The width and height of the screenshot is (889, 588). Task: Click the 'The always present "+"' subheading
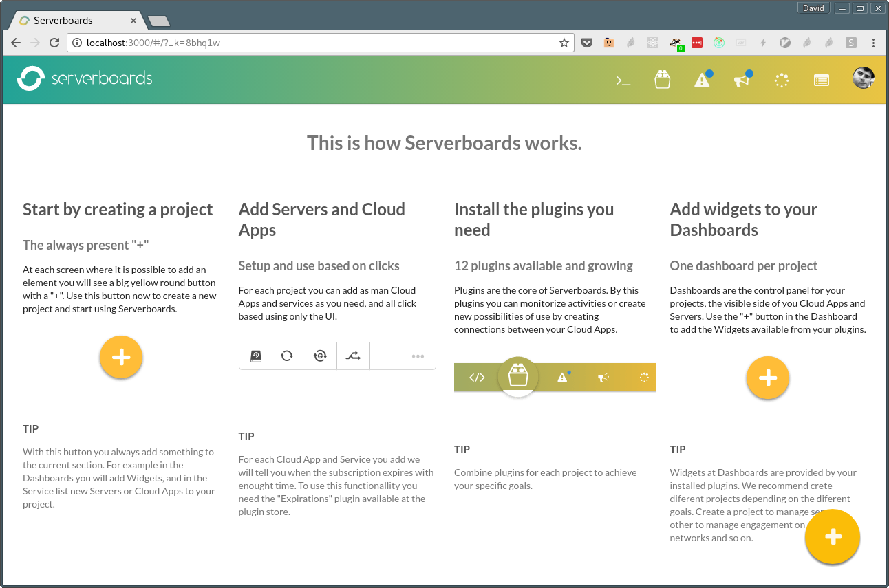tap(86, 245)
